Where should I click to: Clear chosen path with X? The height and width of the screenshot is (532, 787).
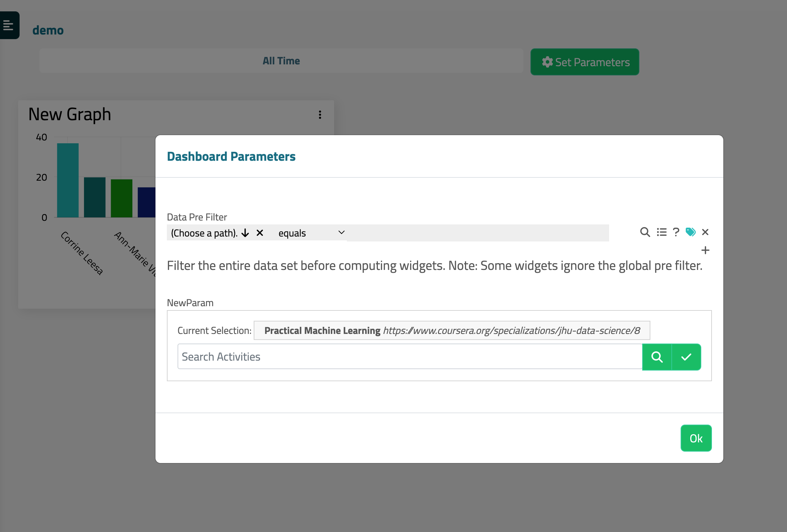click(260, 233)
